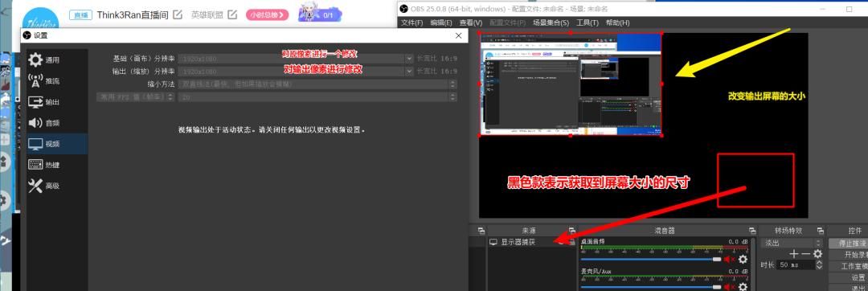Step the 时长 duration spinner
The image size is (868, 291).
819,265
